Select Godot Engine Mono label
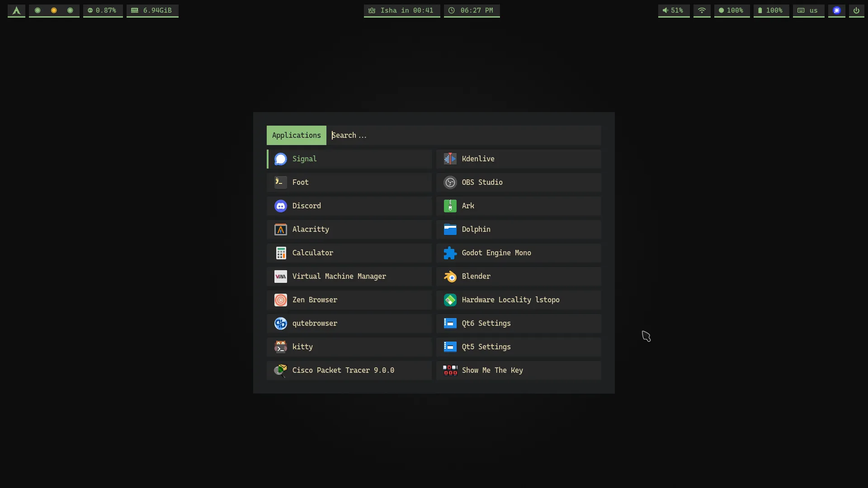 (496, 253)
